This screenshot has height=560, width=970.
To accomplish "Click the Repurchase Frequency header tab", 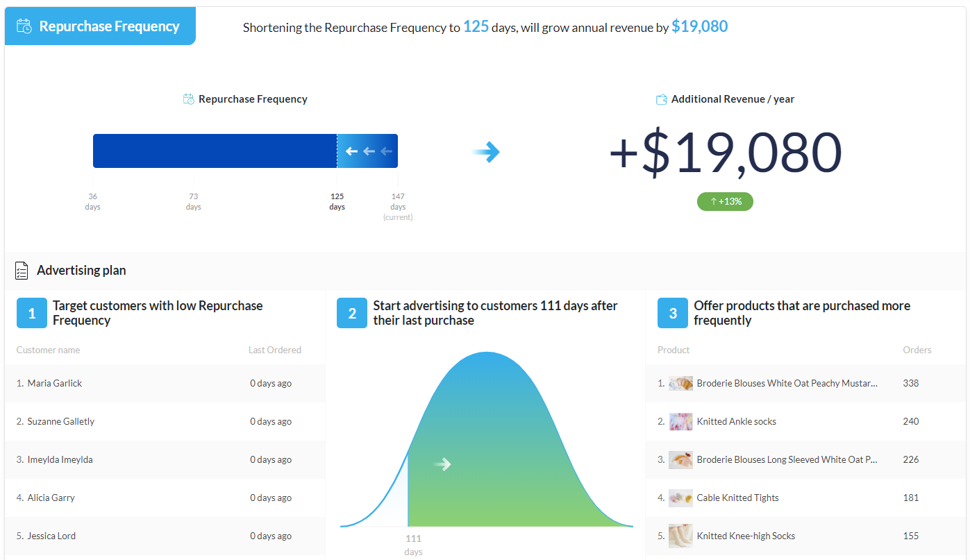I will pos(100,26).
